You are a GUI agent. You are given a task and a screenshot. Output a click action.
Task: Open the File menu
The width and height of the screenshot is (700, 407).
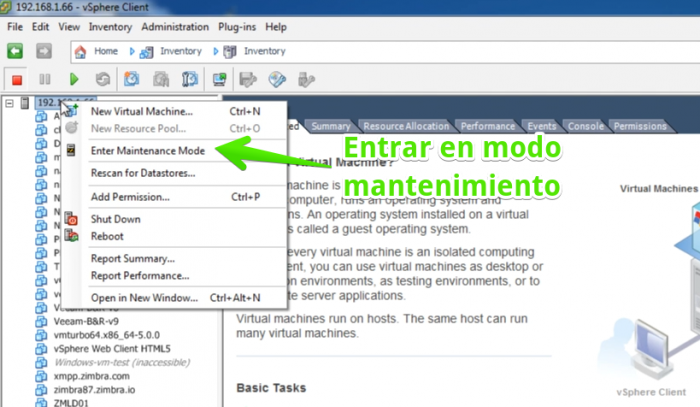[15, 27]
